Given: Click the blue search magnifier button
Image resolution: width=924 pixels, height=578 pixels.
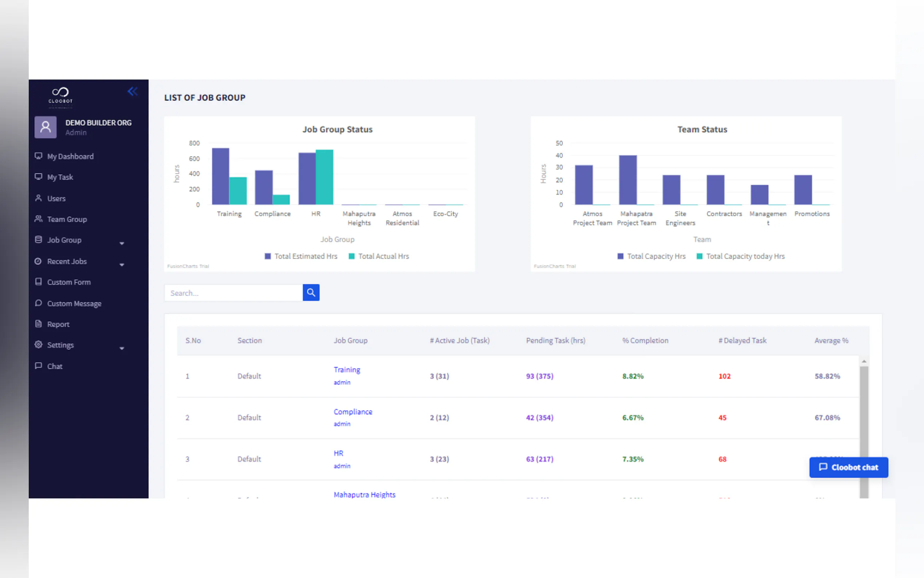Looking at the screenshot, I should pyautogui.click(x=311, y=292).
